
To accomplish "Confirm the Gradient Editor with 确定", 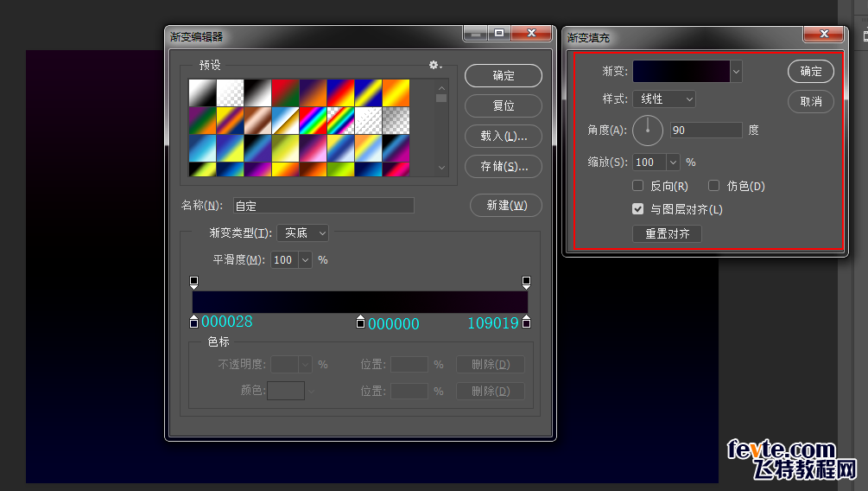I will (x=504, y=76).
